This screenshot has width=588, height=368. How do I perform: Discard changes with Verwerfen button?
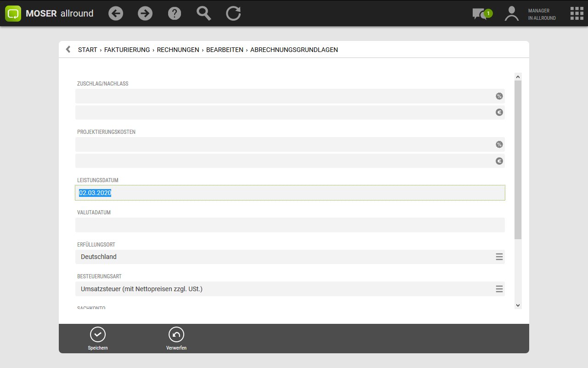[176, 339]
